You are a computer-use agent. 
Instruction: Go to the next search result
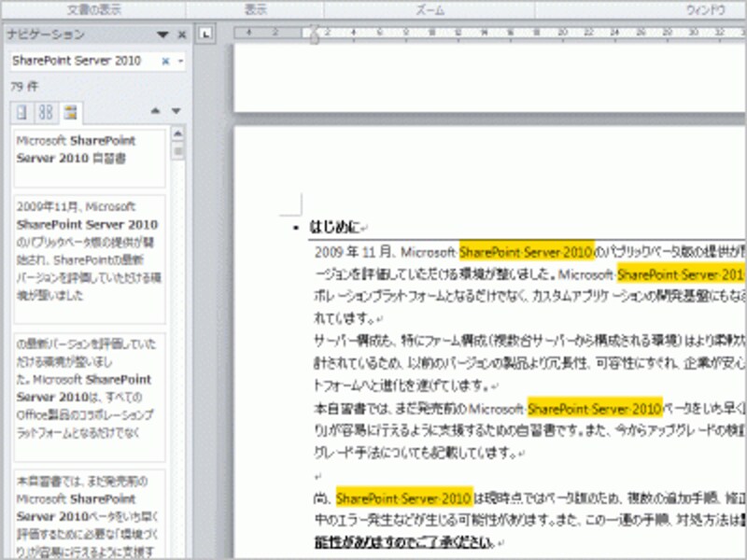tap(176, 111)
